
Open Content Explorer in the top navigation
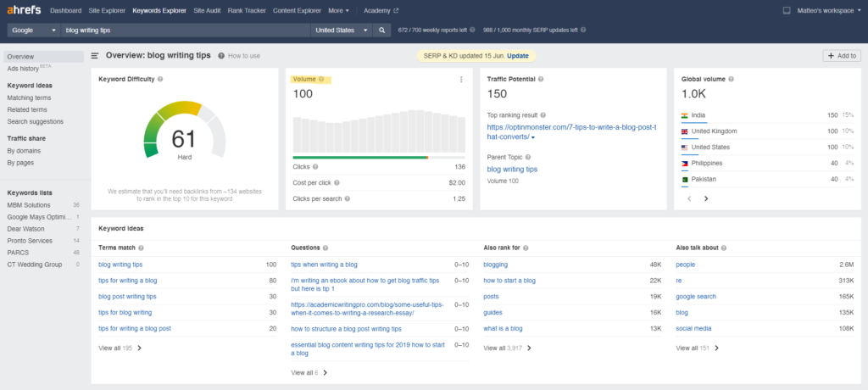point(297,10)
